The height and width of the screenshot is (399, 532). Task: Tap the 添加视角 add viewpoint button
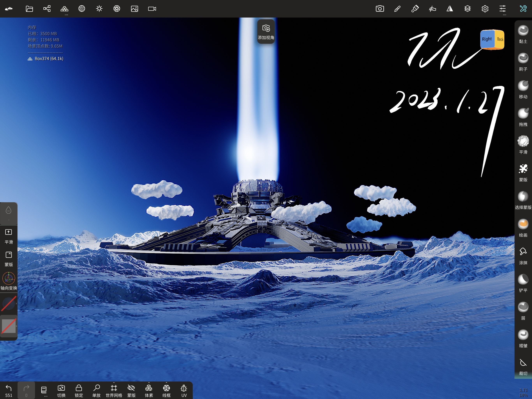click(x=266, y=31)
